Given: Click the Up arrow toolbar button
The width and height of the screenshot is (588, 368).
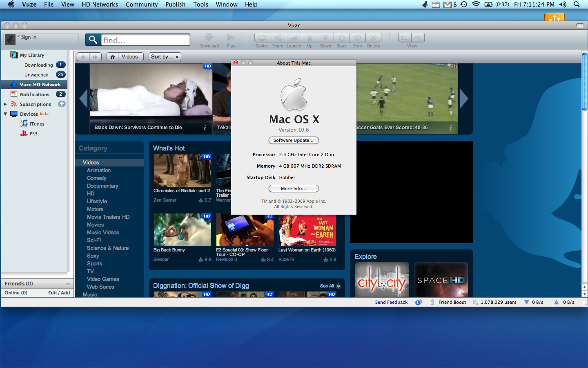Looking at the screenshot, I should pyautogui.click(x=310, y=38).
